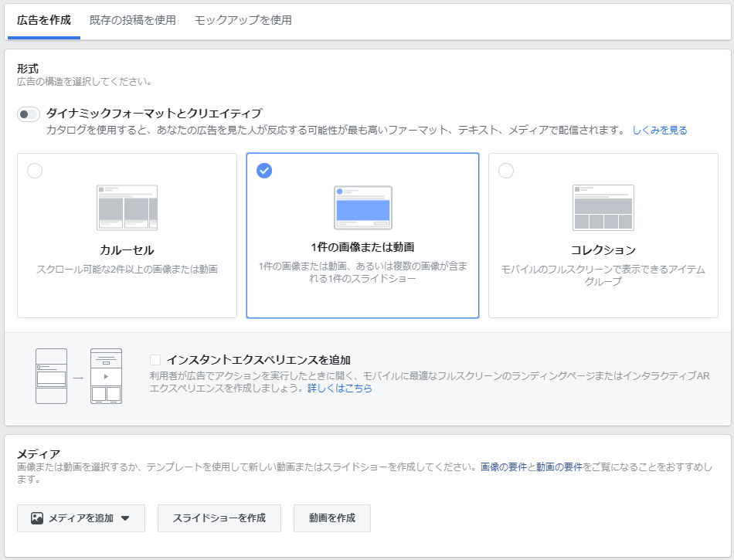This screenshot has height=560, width=734.
Task: Click the landing page phone mockup illustration
Action: pos(107,376)
